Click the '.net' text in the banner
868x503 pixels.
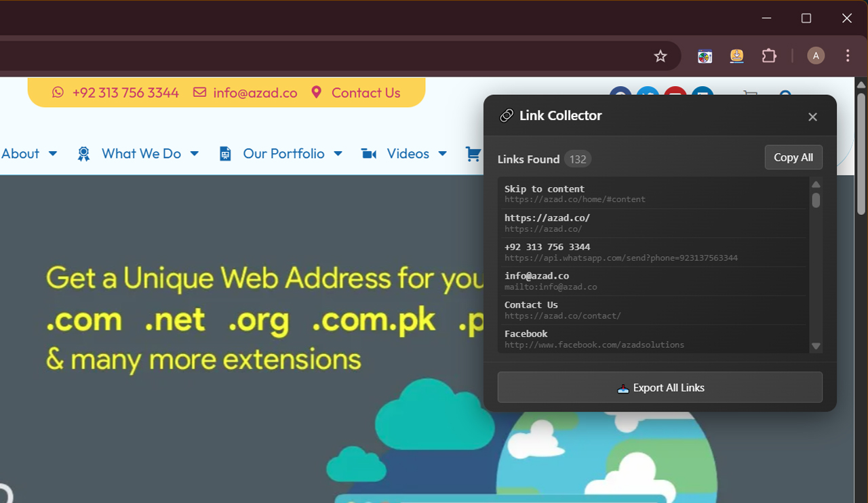pos(175,320)
